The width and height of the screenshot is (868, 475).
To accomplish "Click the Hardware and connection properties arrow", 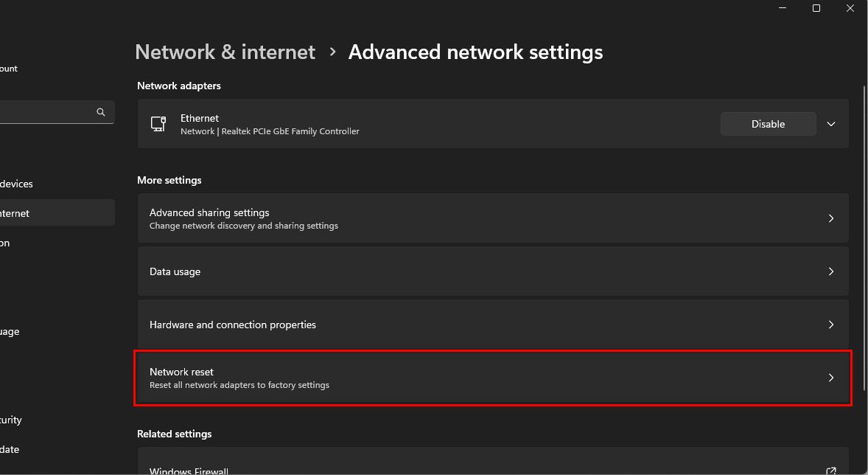I will click(831, 325).
